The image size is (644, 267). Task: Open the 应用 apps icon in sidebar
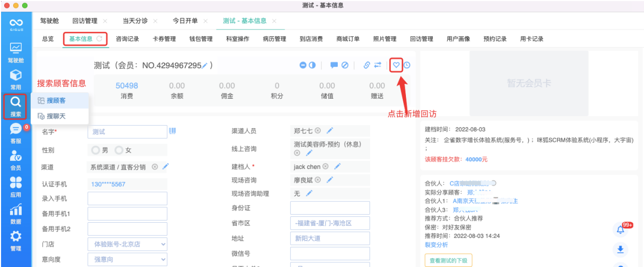coord(16,187)
